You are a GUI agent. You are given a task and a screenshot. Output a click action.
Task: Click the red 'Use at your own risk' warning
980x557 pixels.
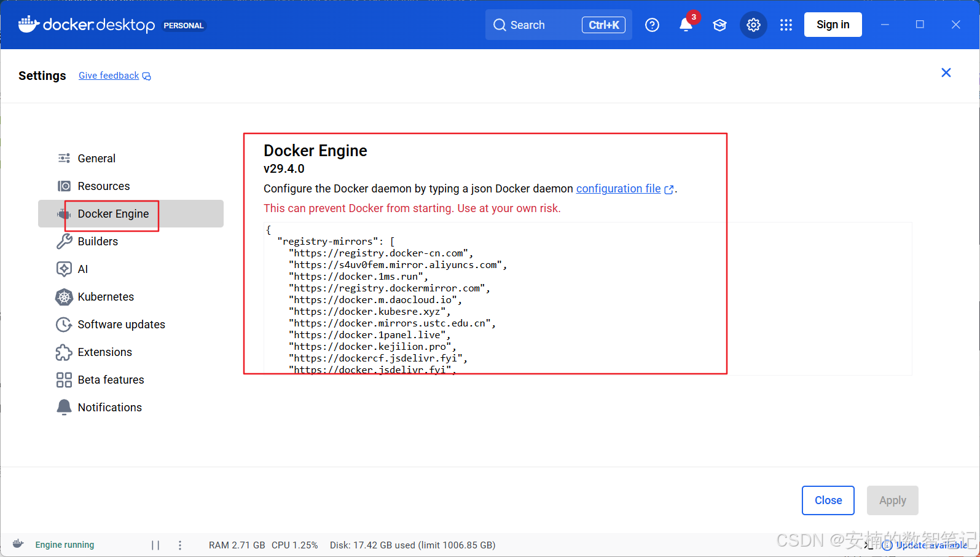[x=412, y=208]
